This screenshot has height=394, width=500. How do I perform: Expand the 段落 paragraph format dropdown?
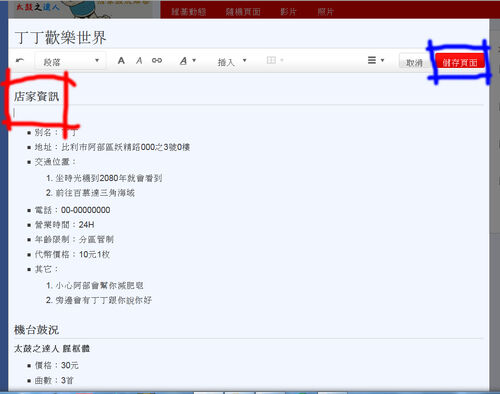click(x=70, y=61)
